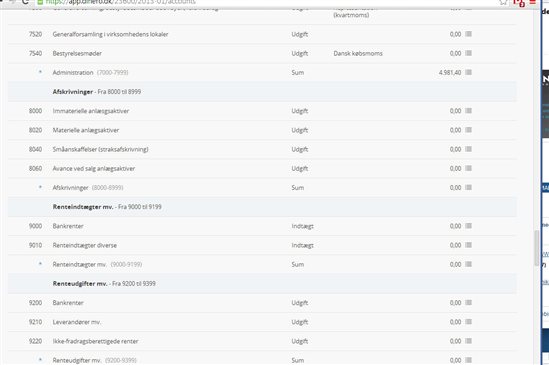Click the amount 4.981,40
Viewport: 549px width, 365px height.
[x=450, y=73]
